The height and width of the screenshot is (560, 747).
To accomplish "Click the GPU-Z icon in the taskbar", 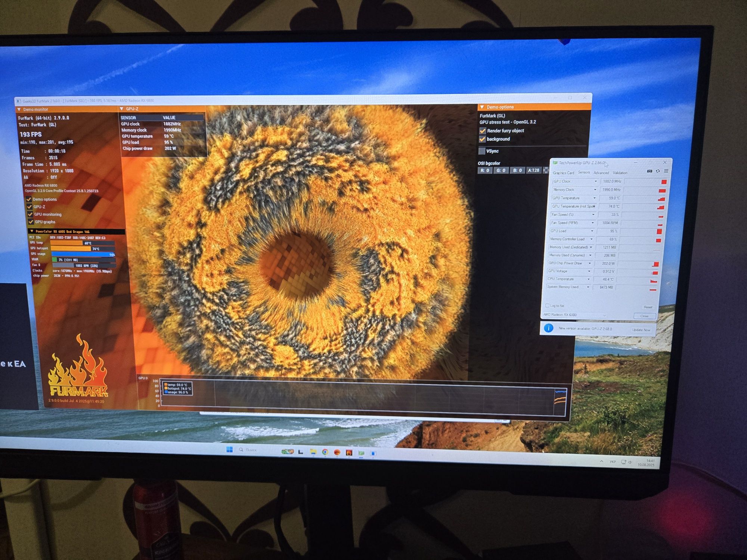I will pyautogui.click(x=361, y=453).
